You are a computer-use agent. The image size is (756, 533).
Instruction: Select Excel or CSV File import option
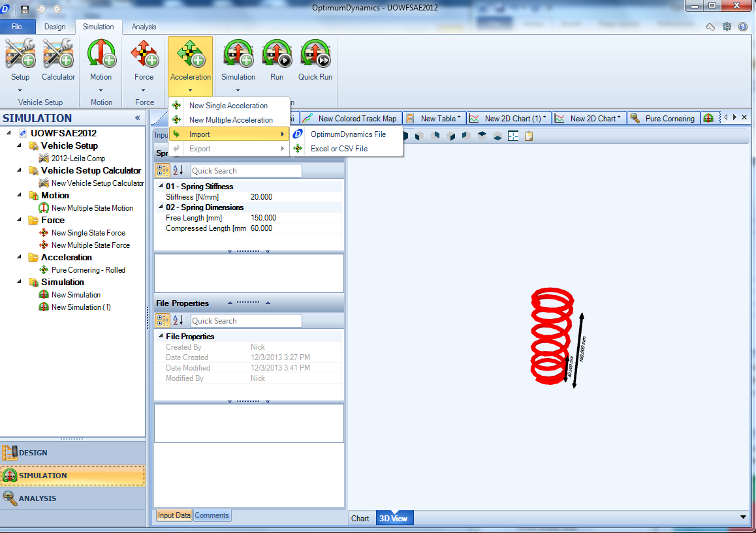(339, 149)
